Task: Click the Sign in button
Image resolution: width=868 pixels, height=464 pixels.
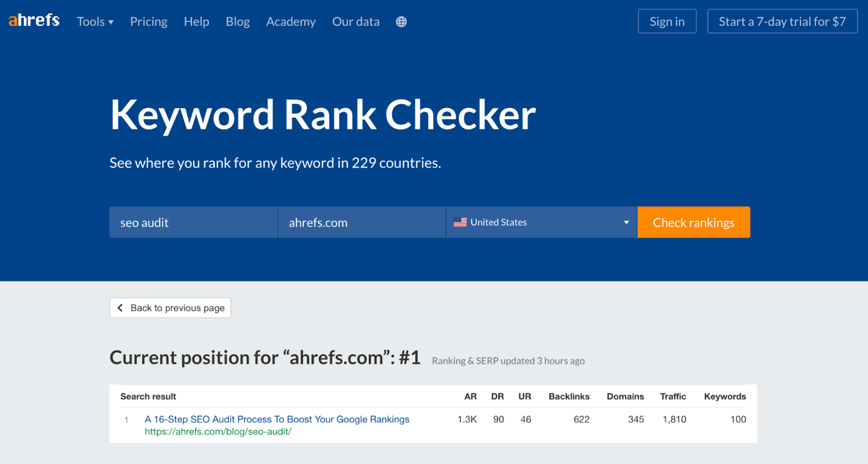Action: pyautogui.click(x=667, y=21)
